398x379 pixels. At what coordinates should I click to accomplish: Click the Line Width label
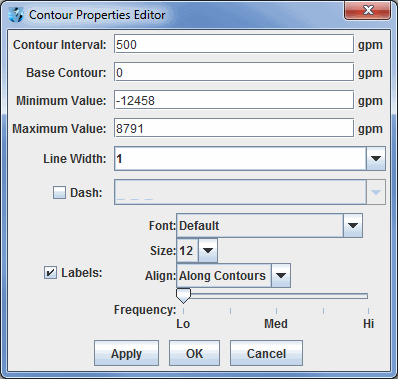(x=75, y=159)
